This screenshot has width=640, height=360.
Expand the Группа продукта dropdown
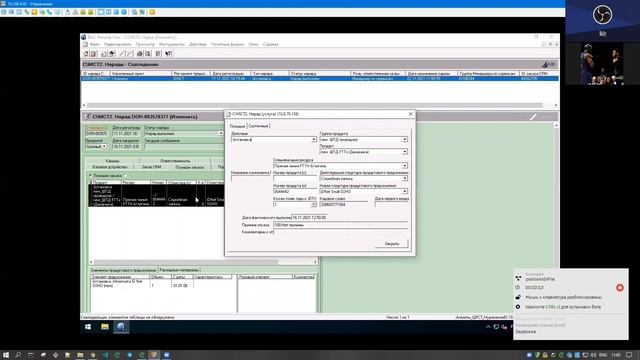point(404,140)
